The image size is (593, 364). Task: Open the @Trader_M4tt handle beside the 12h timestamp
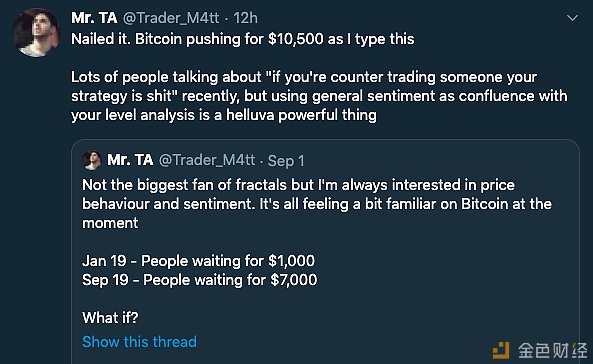[171, 18]
